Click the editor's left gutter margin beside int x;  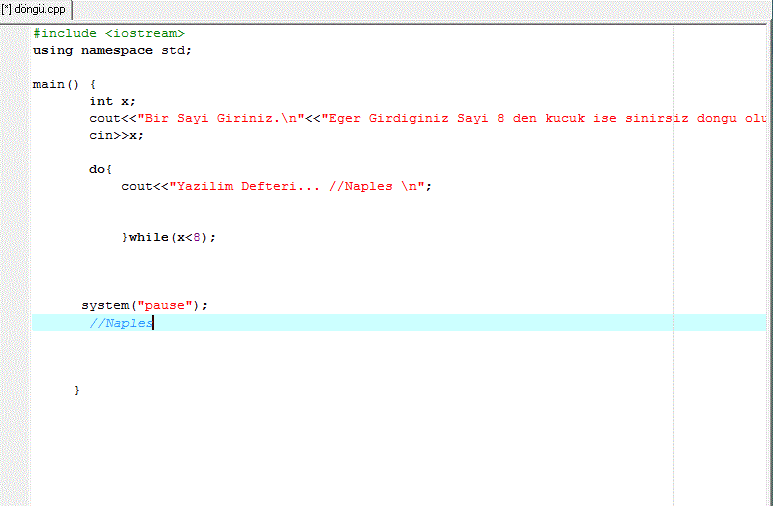(15, 101)
